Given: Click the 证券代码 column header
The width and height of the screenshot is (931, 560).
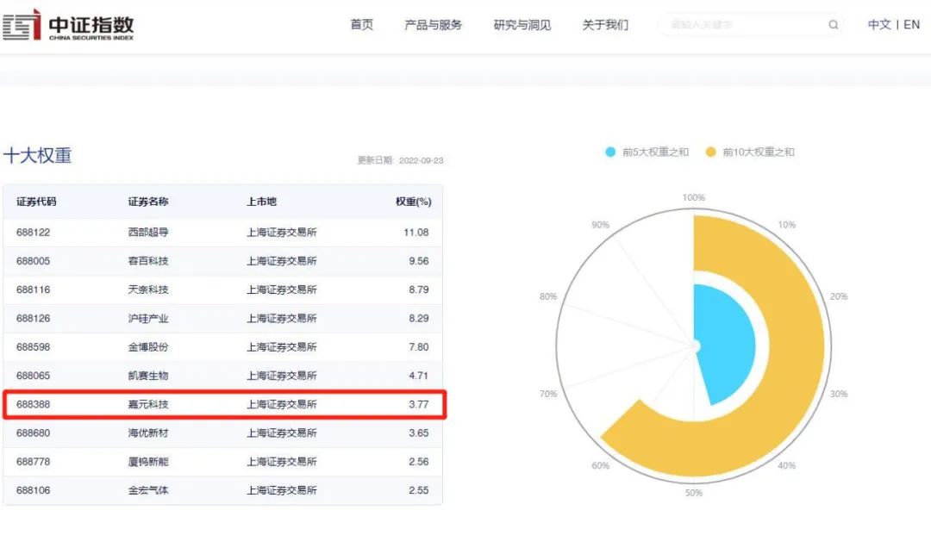Looking at the screenshot, I should pos(36,202).
